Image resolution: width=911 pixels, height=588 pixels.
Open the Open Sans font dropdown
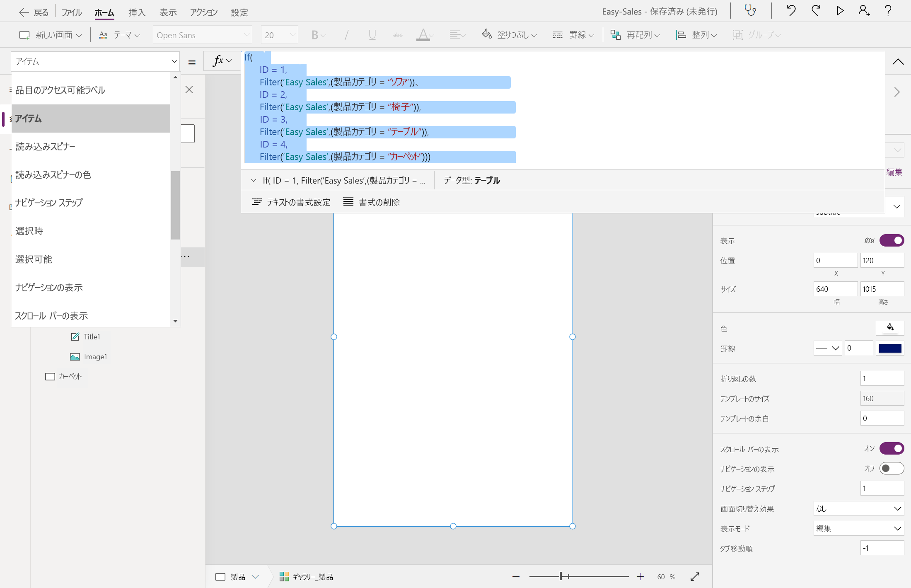(202, 35)
